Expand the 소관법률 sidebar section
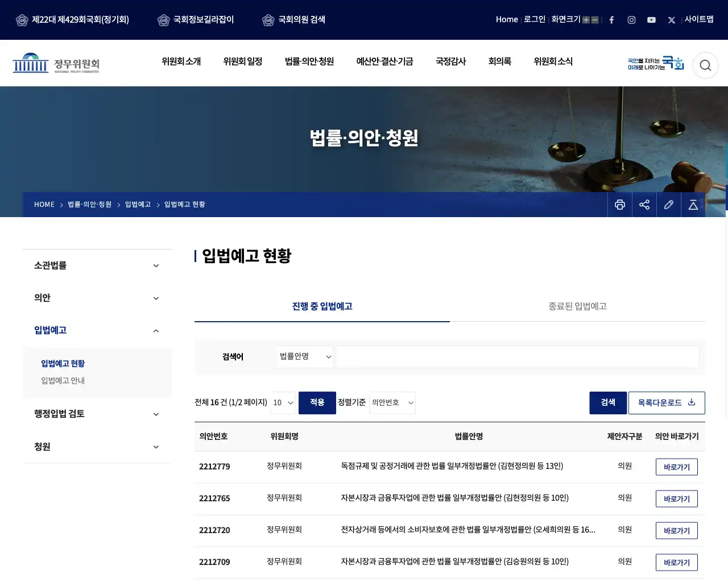The height and width of the screenshot is (582, 728). [x=97, y=265]
